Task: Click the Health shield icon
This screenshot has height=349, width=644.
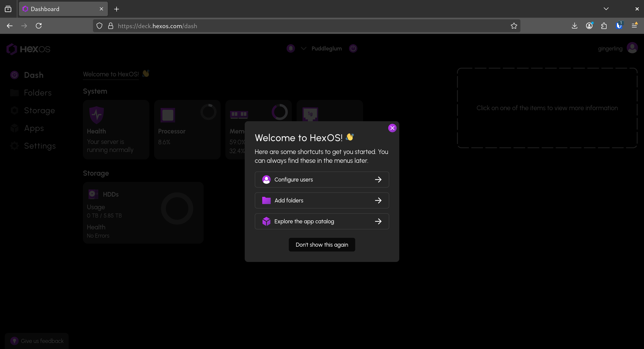Action: pyautogui.click(x=97, y=115)
